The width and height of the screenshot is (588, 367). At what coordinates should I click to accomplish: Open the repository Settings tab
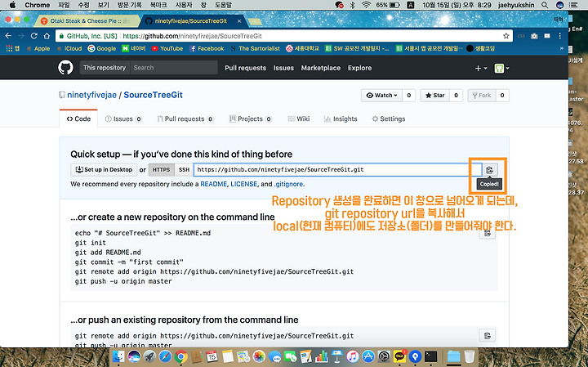[x=389, y=119]
